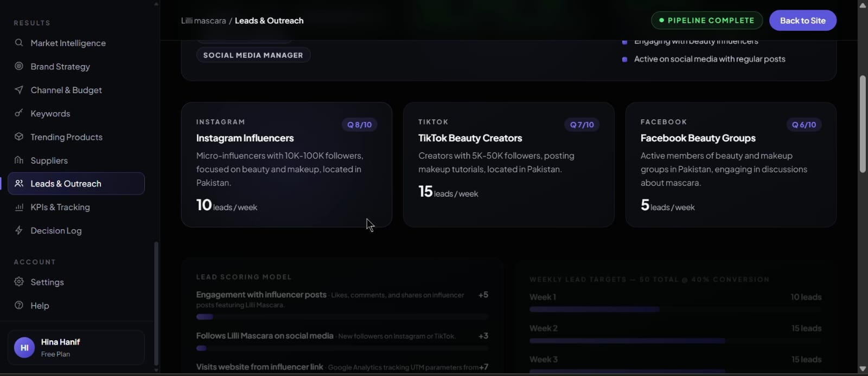Click the Keywords key icon
Image resolution: width=868 pixels, height=376 pixels.
(19, 113)
